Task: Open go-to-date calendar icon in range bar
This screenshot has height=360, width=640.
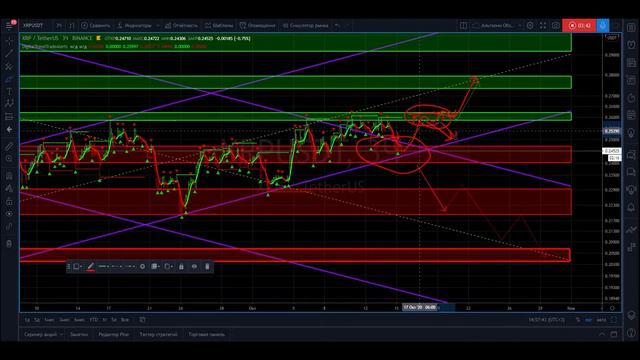Action: click(142, 320)
